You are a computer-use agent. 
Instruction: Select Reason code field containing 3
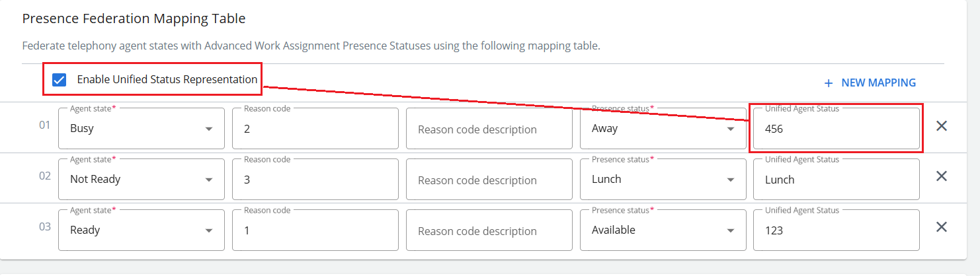(x=315, y=180)
